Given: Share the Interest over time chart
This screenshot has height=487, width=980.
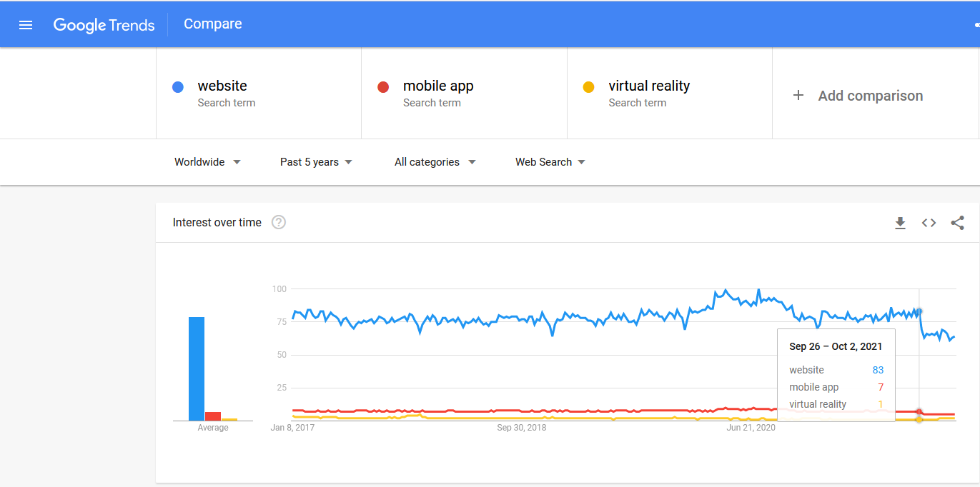Looking at the screenshot, I should point(957,223).
